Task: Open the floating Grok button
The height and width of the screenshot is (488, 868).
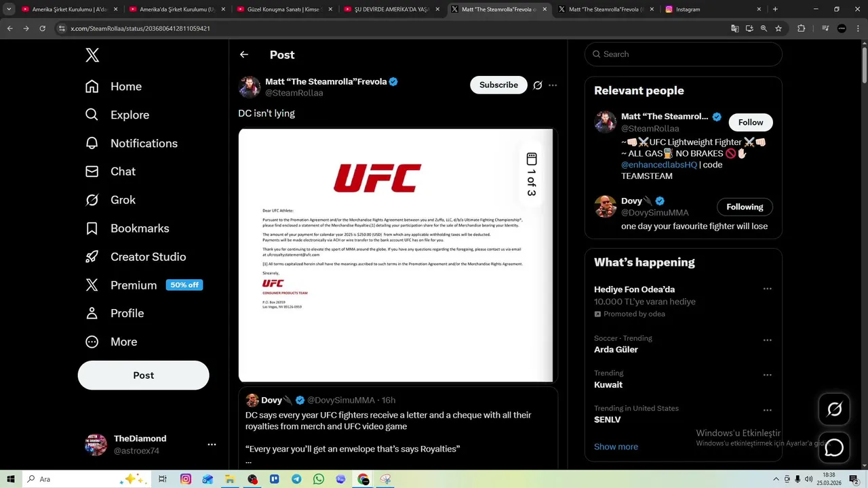Action: [834, 409]
